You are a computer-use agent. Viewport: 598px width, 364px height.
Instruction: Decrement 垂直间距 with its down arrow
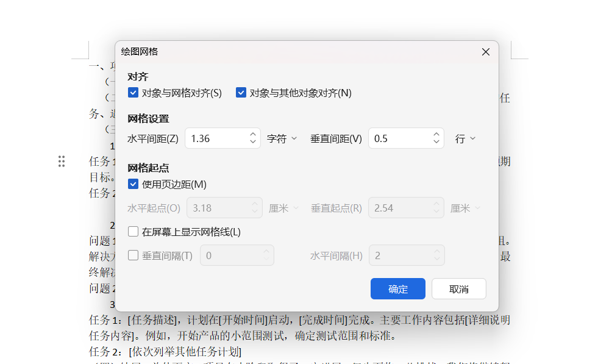pos(436,141)
